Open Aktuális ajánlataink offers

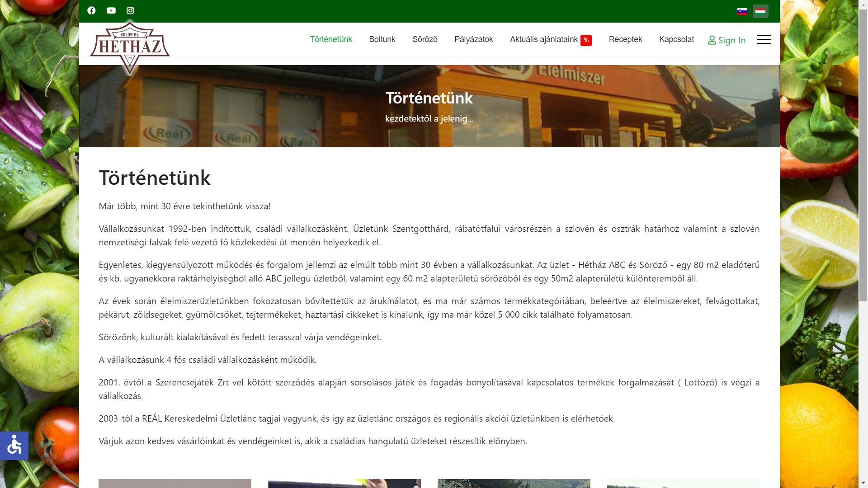(543, 39)
